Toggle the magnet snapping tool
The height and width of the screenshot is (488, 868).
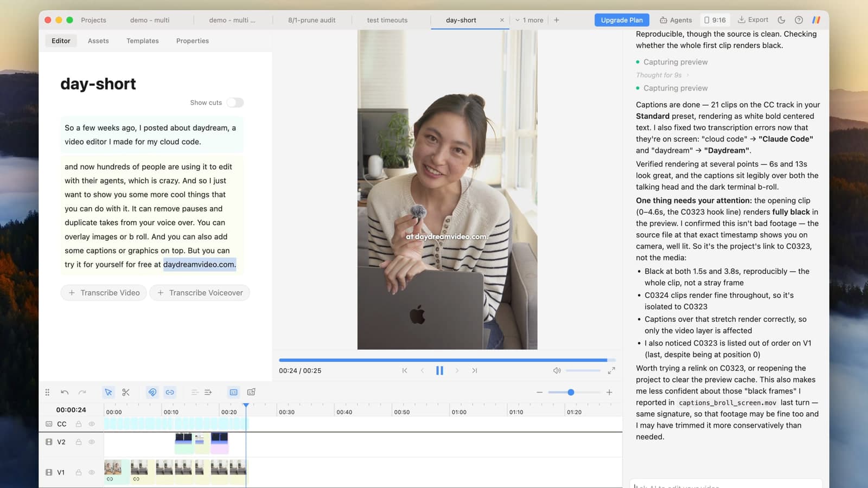coord(152,392)
